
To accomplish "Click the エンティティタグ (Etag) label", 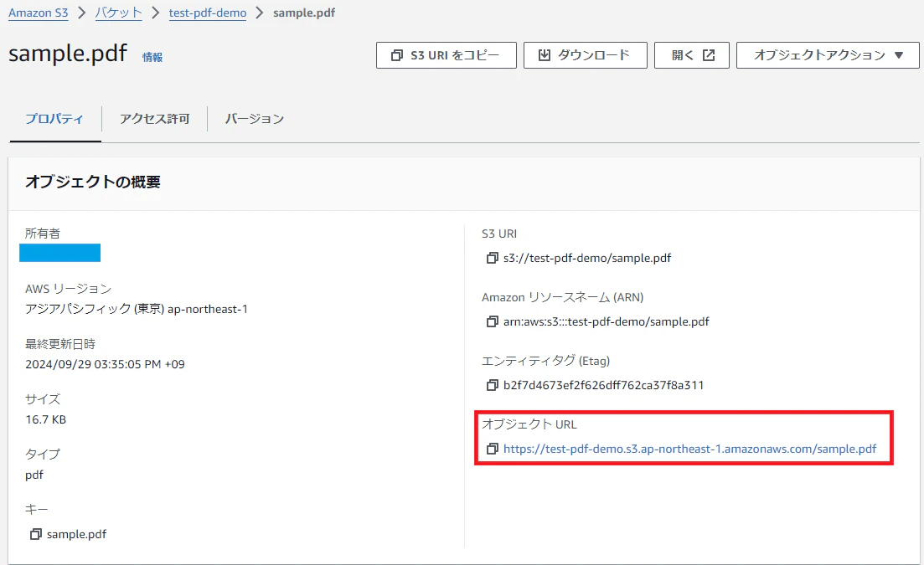I will tap(545, 361).
